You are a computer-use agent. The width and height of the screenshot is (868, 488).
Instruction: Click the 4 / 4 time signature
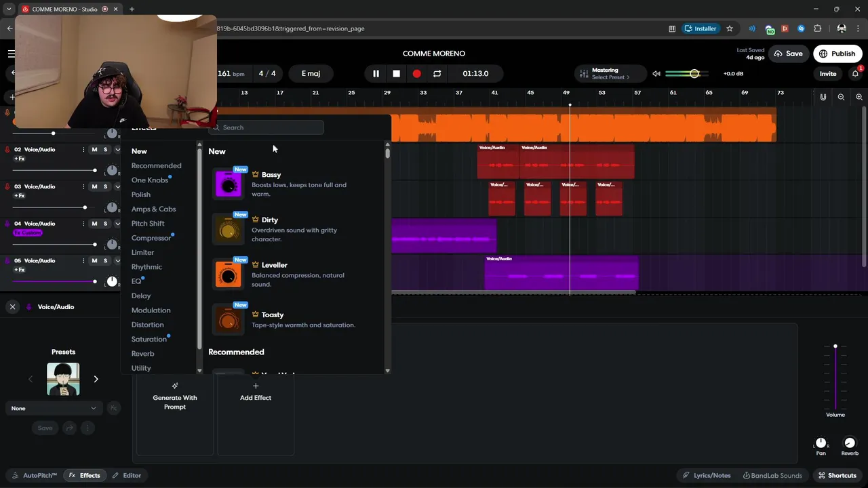click(x=267, y=73)
